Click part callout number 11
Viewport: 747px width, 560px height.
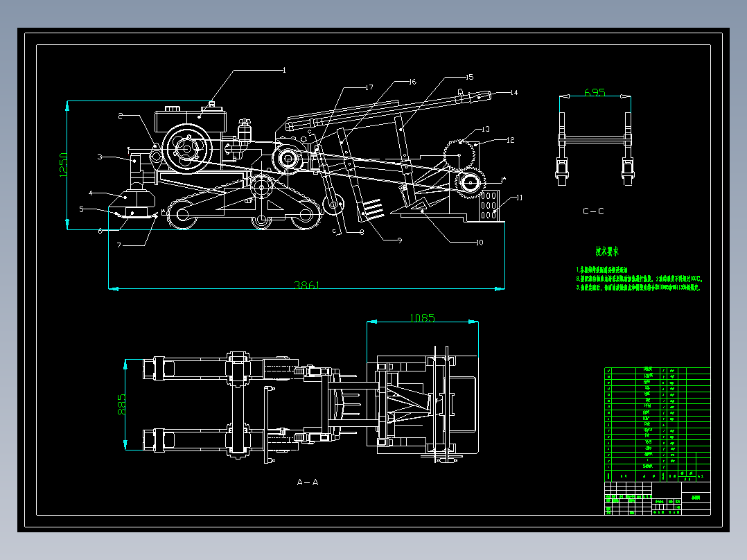click(x=519, y=198)
